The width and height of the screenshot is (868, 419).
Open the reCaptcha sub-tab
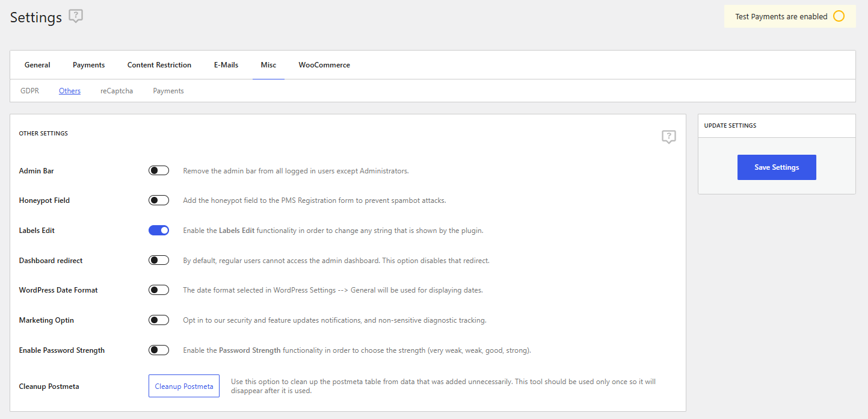(117, 91)
